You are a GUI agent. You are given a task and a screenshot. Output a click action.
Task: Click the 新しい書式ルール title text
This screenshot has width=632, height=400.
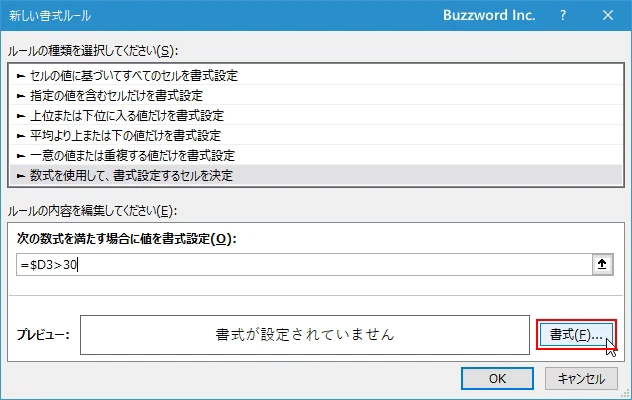50,16
